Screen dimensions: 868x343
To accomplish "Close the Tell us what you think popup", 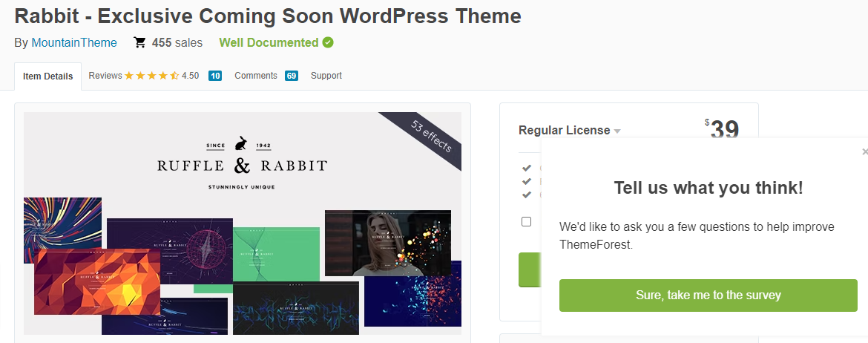I will click(x=864, y=151).
